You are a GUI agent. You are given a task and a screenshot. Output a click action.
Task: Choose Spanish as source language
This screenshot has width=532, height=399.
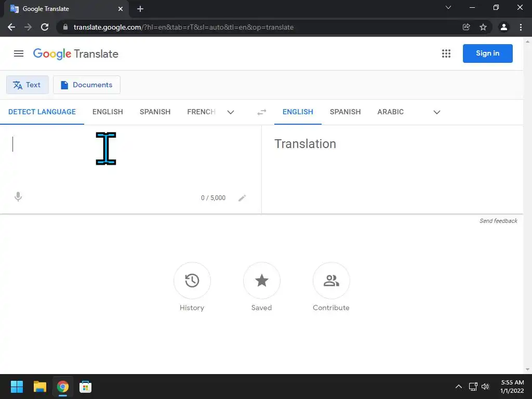click(x=155, y=112)
